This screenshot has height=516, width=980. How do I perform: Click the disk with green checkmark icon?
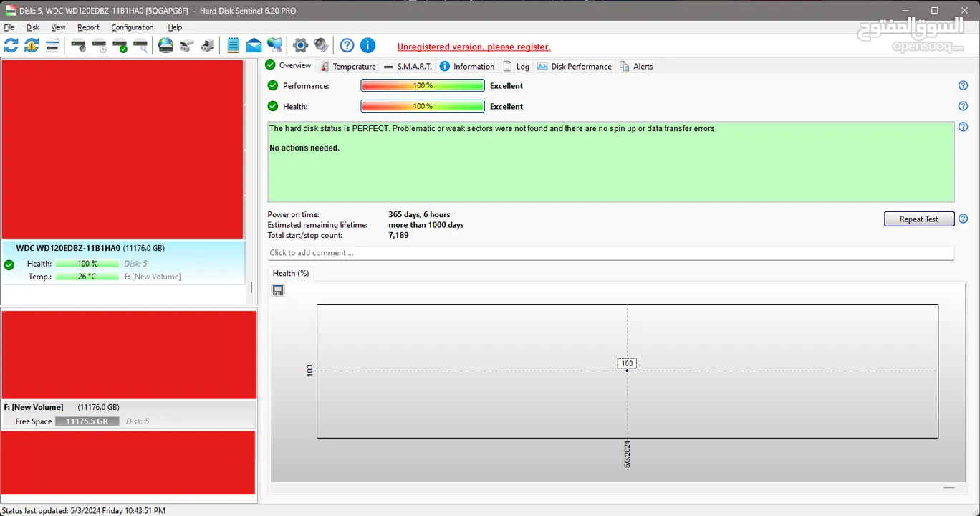[x=120, y=46]
